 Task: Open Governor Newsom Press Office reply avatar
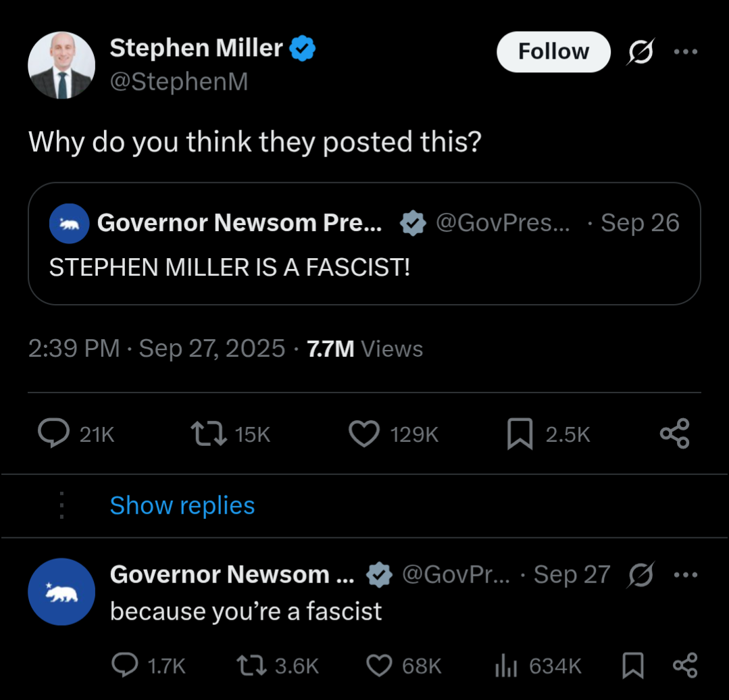point(61,592)
